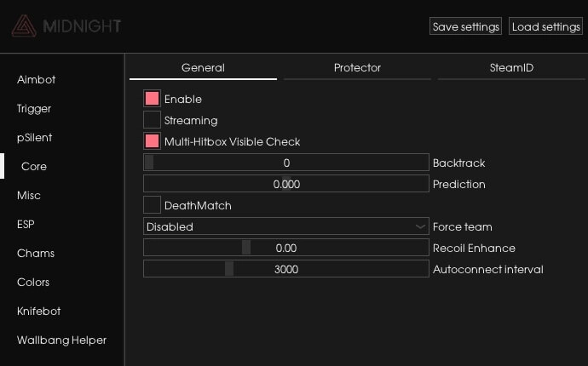Switch to the Protector tab
Viewport: 588px width, 366px height.
point(357,68)
